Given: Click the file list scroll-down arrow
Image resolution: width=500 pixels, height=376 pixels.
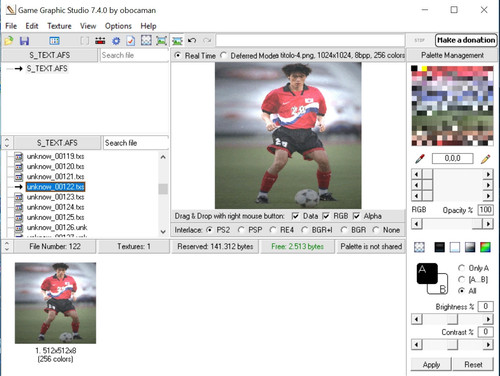Looking at the screenshot, I should [x=163, y=232].
